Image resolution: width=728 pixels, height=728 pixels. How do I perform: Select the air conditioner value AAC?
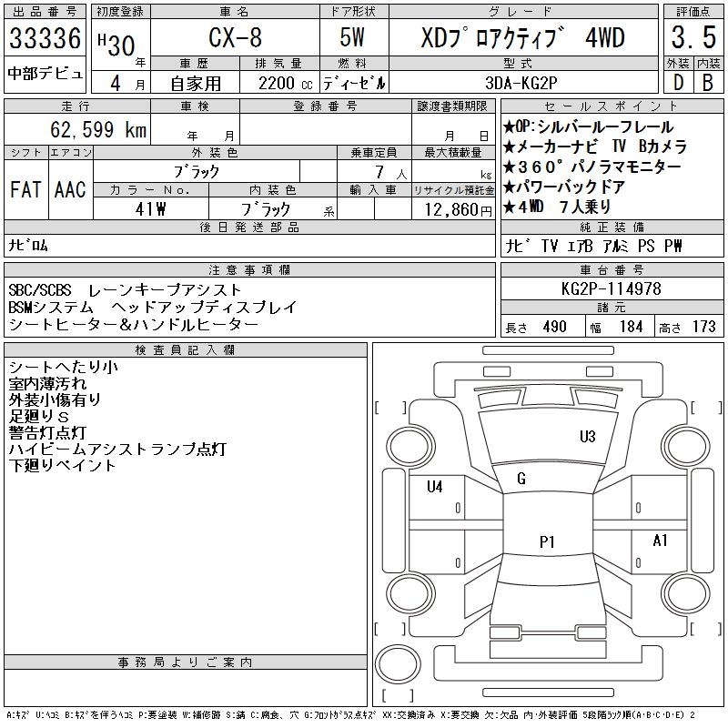pyautogui.click(x=70, y=189)
